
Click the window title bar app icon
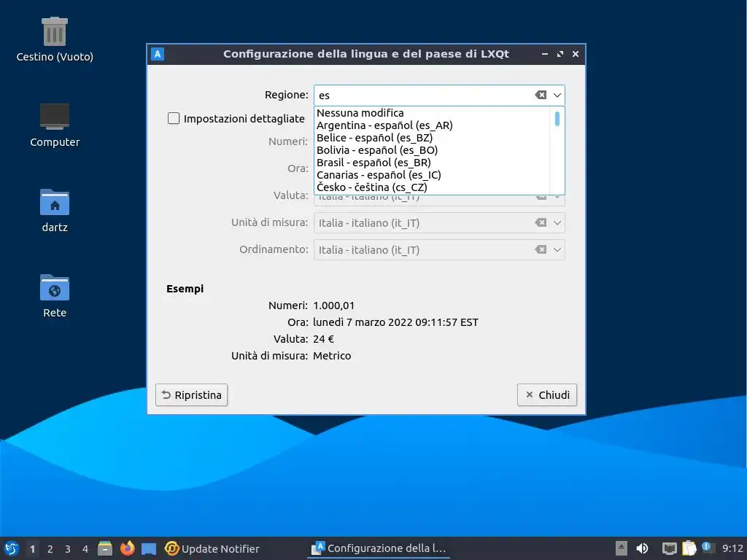coord(158,54)
